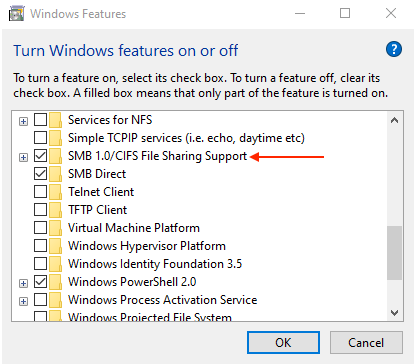Screen dimensions: 414x364
Task: Expand Windows Process Activation Service node
Action: [23, 301]
